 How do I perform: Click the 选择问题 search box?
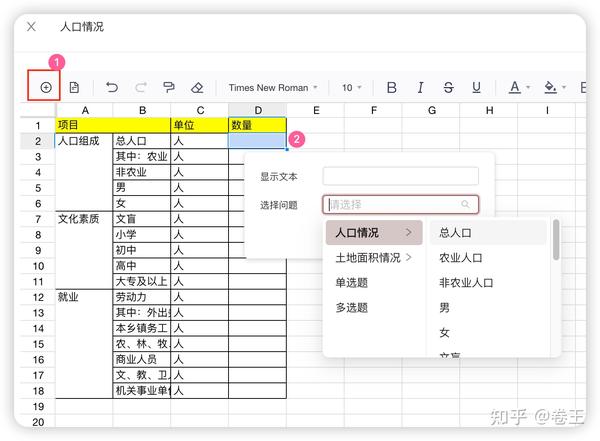(401, 204)
